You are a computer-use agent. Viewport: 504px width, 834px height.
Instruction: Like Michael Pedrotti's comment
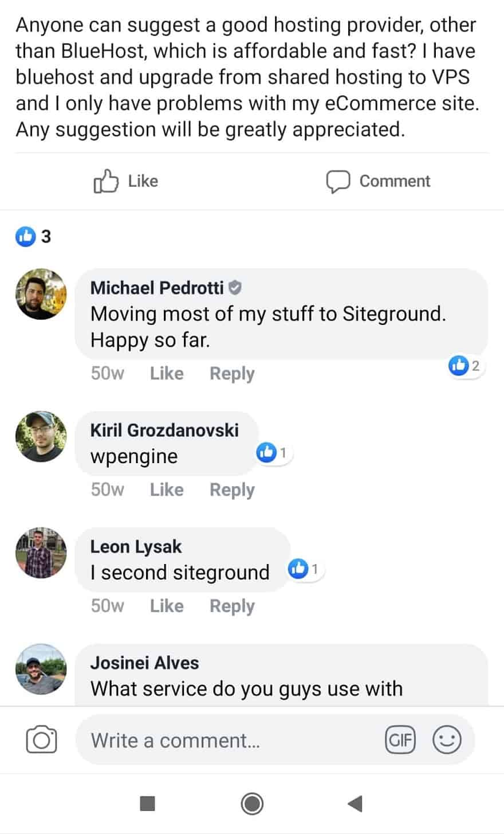coord(167,374)
